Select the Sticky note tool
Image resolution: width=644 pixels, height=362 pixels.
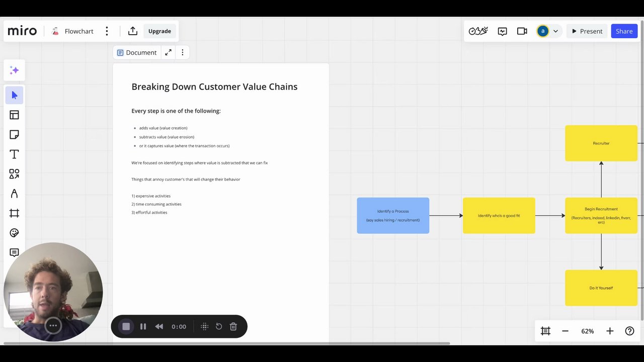coord(14,135)
